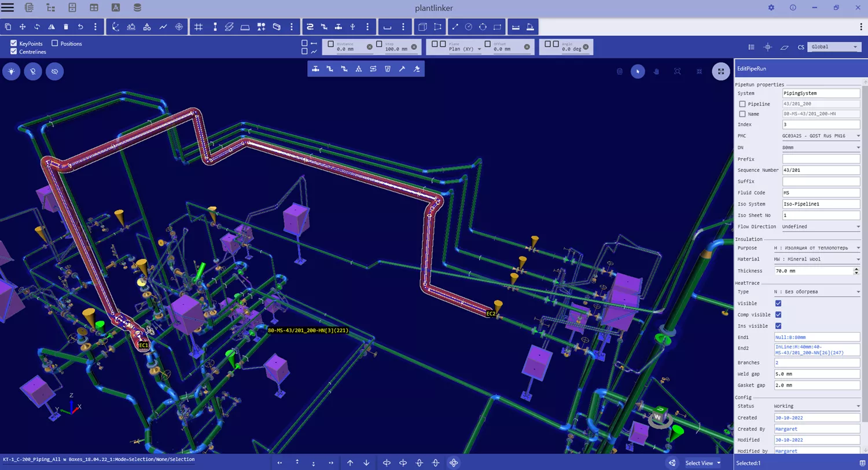
Task: Click the End2 InLine link field
Action: point(817,348)
